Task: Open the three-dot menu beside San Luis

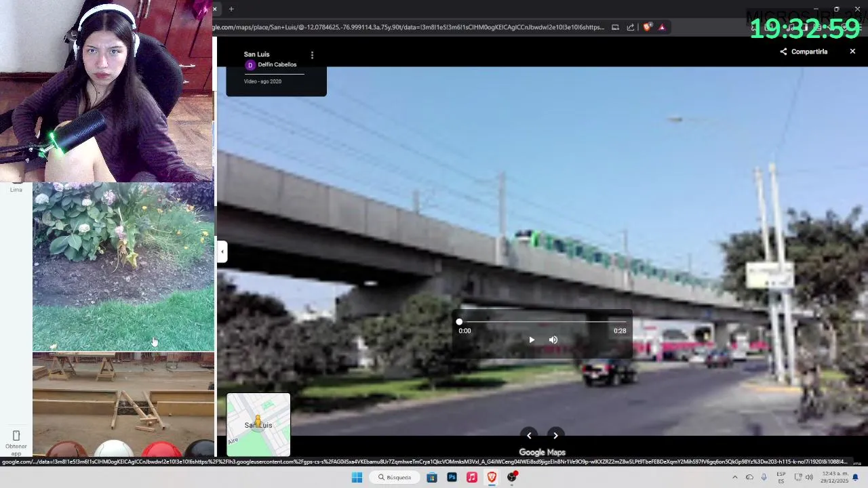Action: click(x=312, y=55)
